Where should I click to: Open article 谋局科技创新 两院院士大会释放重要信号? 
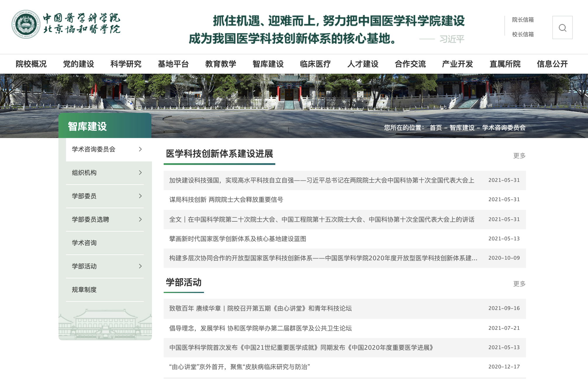[226, 200]
